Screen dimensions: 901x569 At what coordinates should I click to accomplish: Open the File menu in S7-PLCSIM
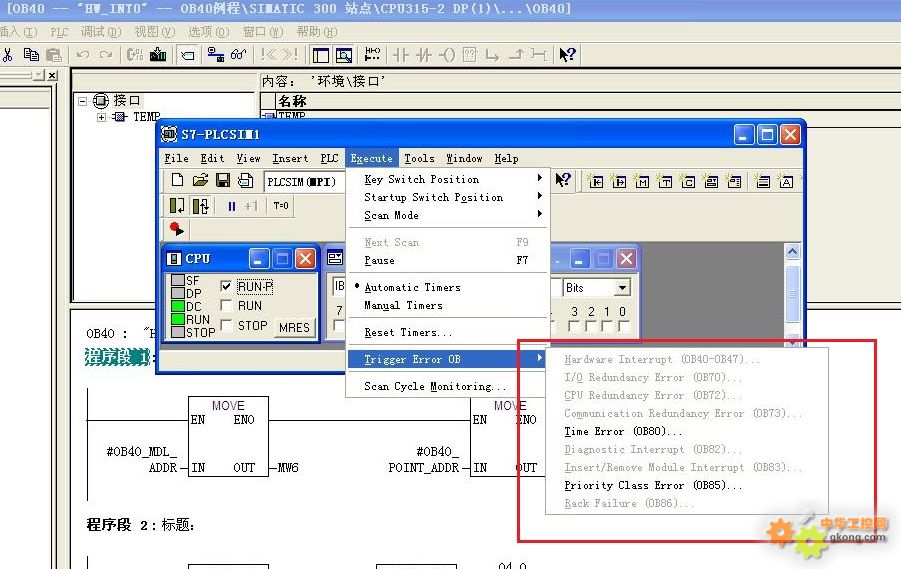(x=176, y=159)
